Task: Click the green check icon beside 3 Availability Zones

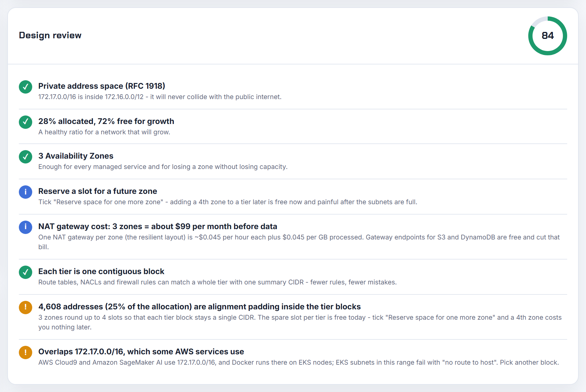Action: 26,157
